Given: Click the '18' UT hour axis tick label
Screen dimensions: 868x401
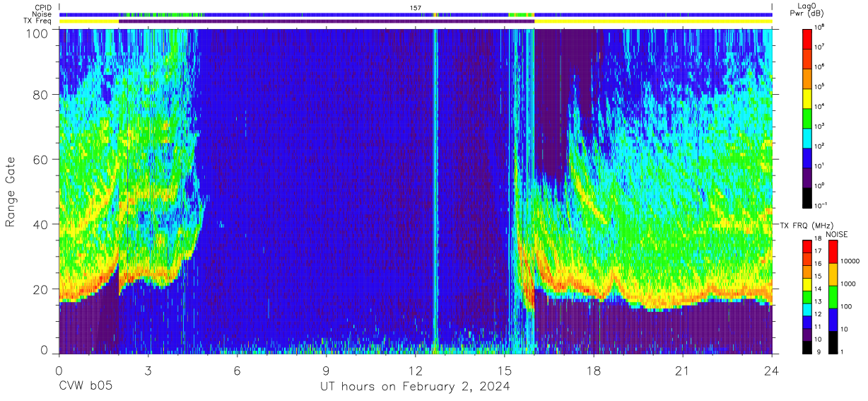Looking at the screenshot, I should (x=594, y=370).
